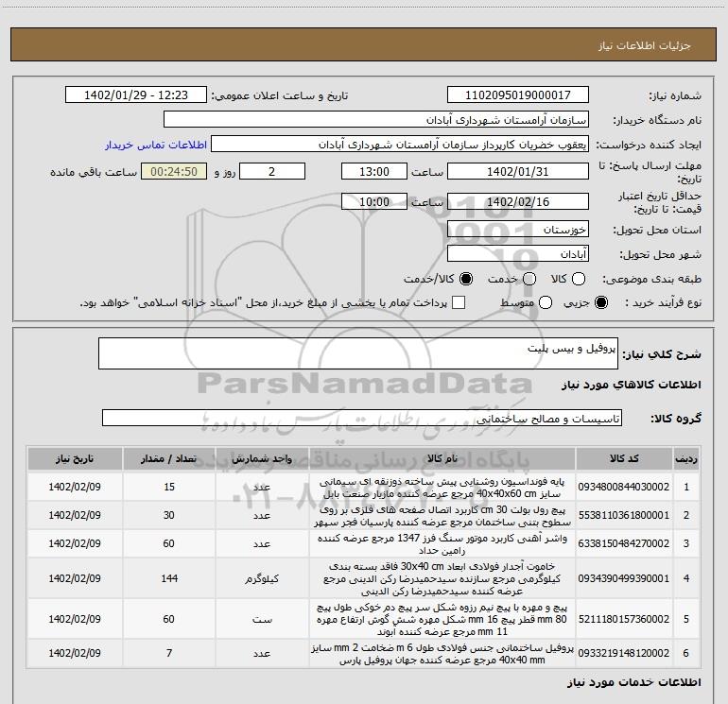Screen dimensions: 728x704
Task: Choose the متوسط purchase type radio
Action: click(546, 302)
